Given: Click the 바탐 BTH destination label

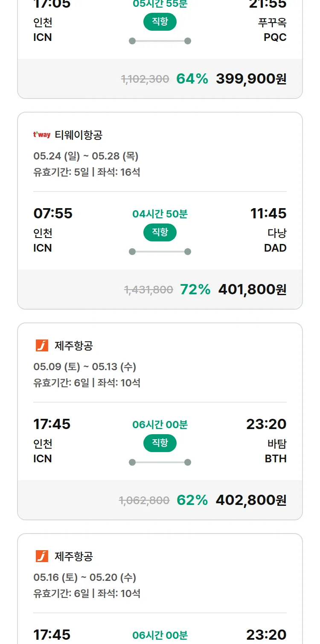Looking at the screenshot, I should pyautogui.click(x=276, y=451).
